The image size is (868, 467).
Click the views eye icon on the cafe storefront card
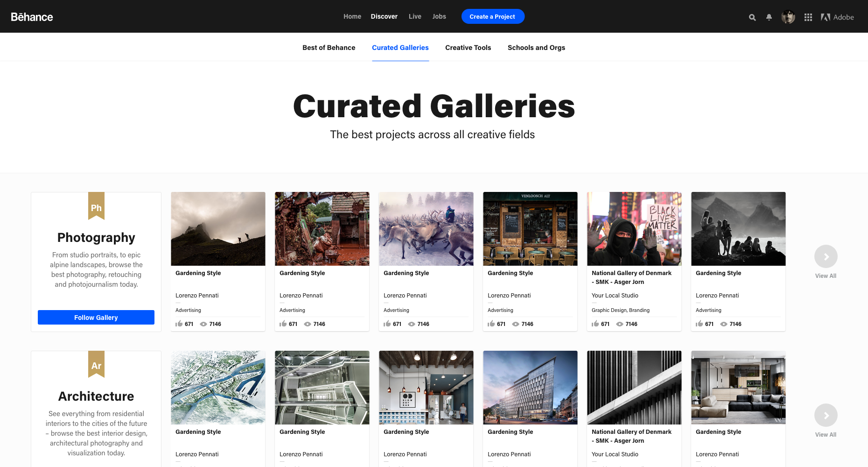[x=516, y=324]
